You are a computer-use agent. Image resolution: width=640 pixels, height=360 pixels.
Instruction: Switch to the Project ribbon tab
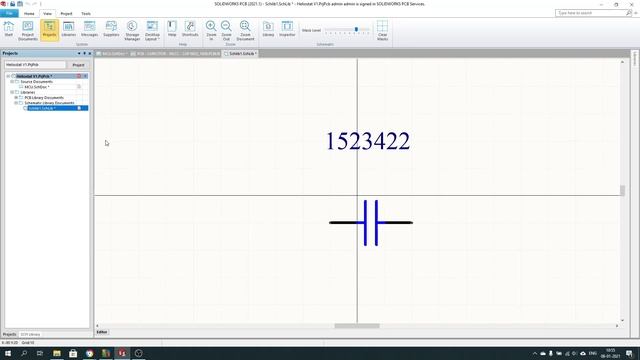click(66, 13)
